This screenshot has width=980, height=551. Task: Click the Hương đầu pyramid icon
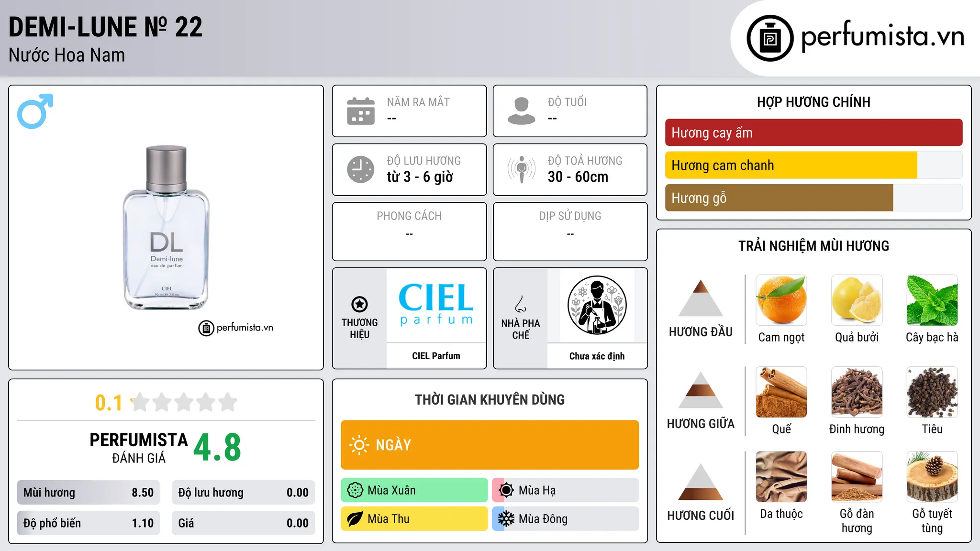coord(701,298)
